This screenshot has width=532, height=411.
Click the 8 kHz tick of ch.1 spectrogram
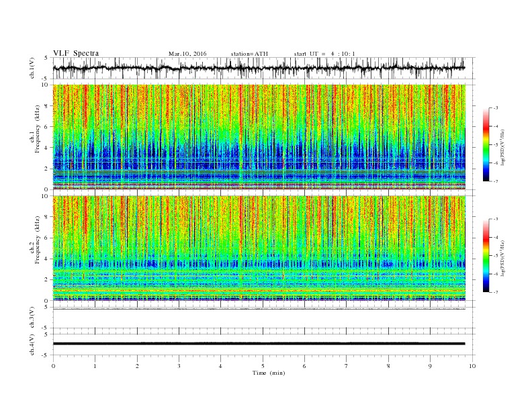(x=46, y=106)
